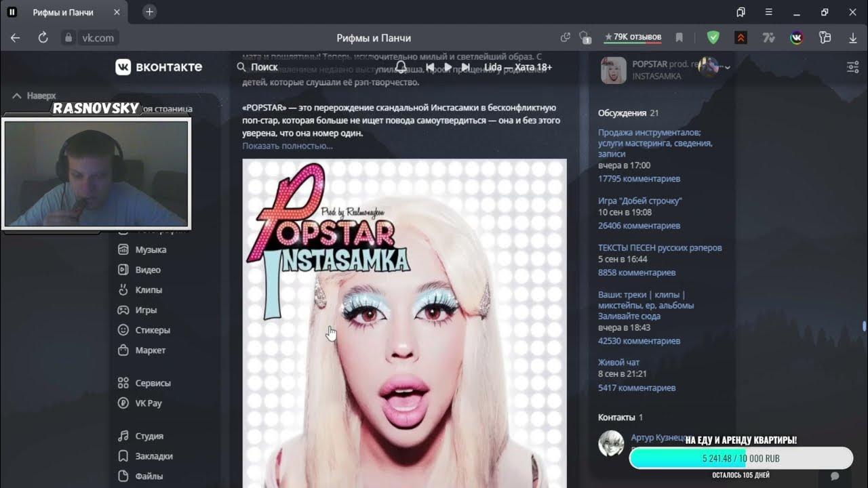
Task: Click the VKontakte logo
Action: [159, 66]
